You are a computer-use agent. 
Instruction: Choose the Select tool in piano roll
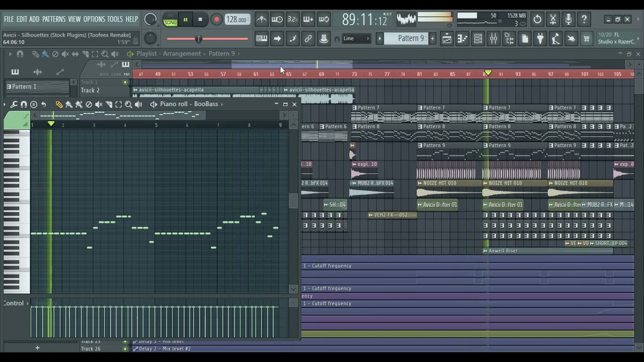tap(119, 104)
